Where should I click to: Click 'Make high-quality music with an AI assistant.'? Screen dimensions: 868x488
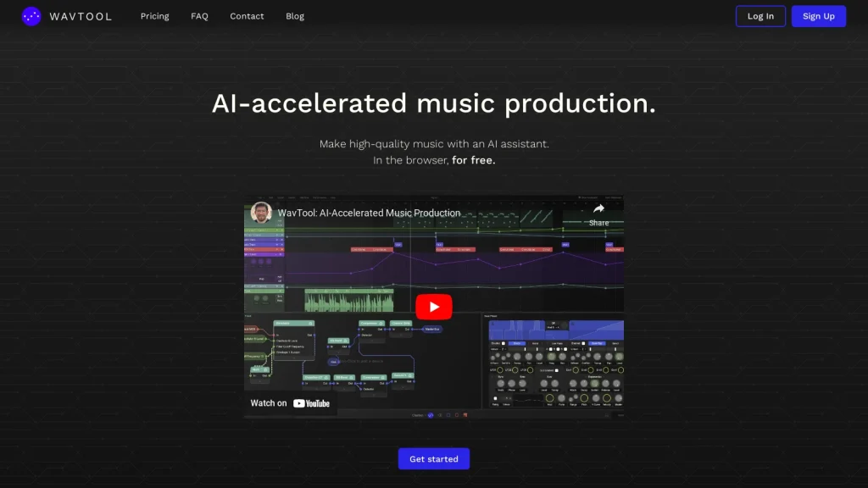(434, 144)
